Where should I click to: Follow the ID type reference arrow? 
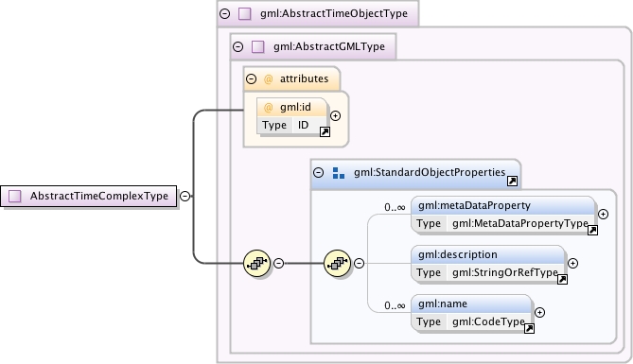pyautogui.click(x=325, y=132)
